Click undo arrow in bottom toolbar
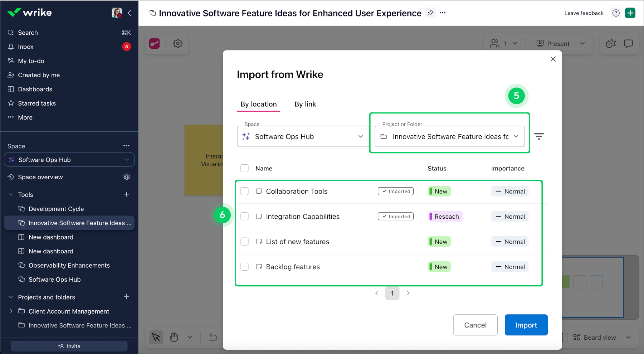The image size is (644, 354). (x=213, y=337)
